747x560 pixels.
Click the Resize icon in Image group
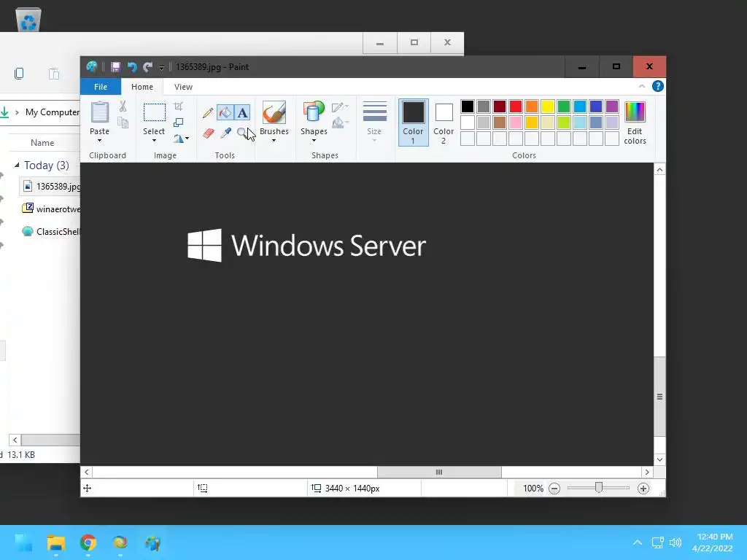pyautogui.click(x=178, y=122)
